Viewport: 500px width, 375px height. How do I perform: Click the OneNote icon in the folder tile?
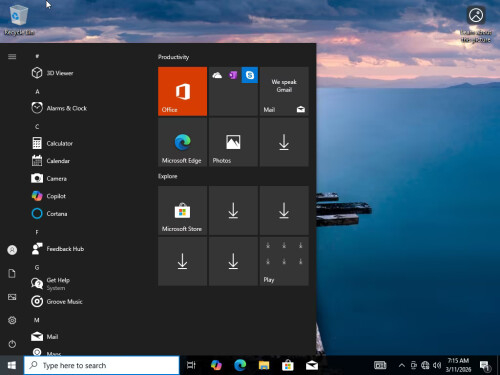[233, 75]
